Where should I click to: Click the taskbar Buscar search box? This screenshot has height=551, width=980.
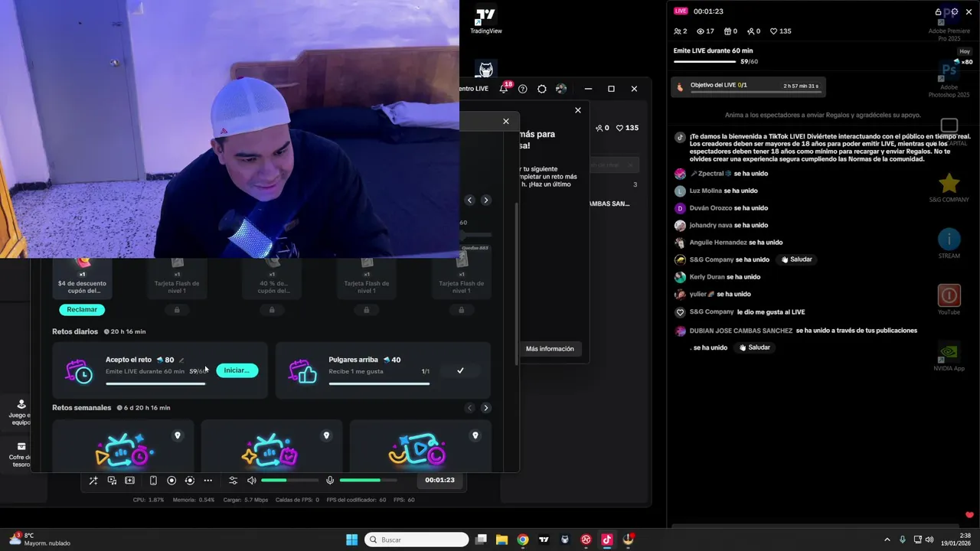(416, 540)
